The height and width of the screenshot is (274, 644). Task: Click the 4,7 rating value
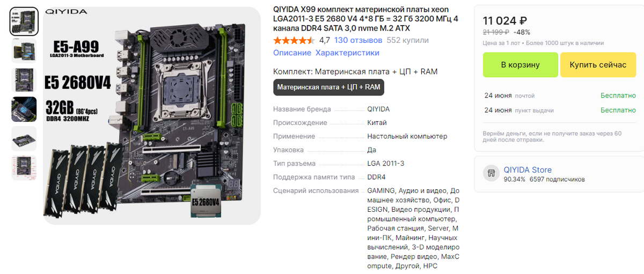325,40
